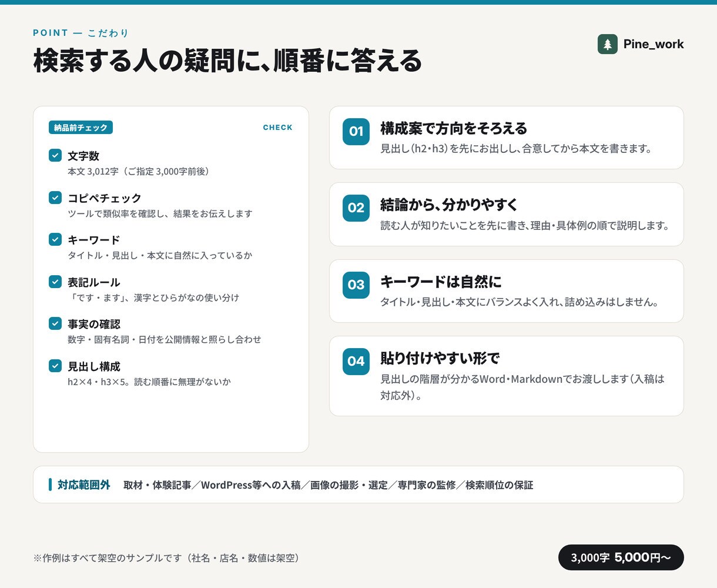The height and width of the screenshot is (588, 717).
Task: Click the CHECK label
Action: [x=277, y=128]
